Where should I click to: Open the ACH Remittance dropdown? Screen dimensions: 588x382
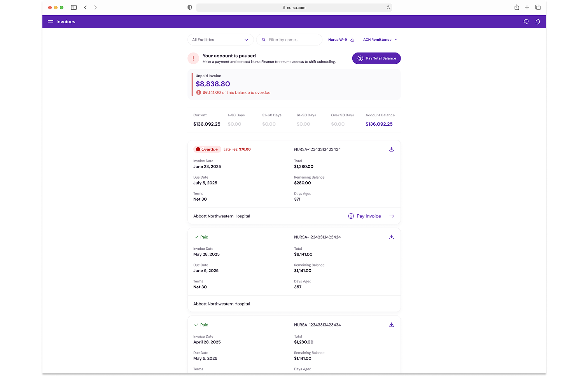click(380, 40)
